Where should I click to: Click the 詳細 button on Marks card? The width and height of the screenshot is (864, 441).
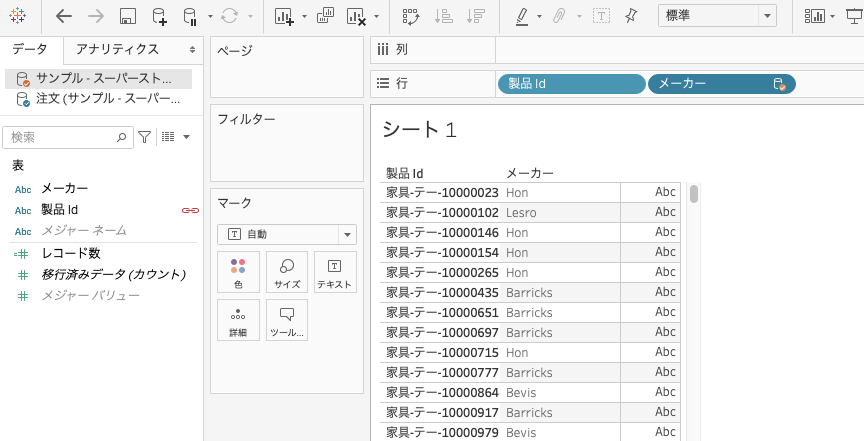point(238,320)
